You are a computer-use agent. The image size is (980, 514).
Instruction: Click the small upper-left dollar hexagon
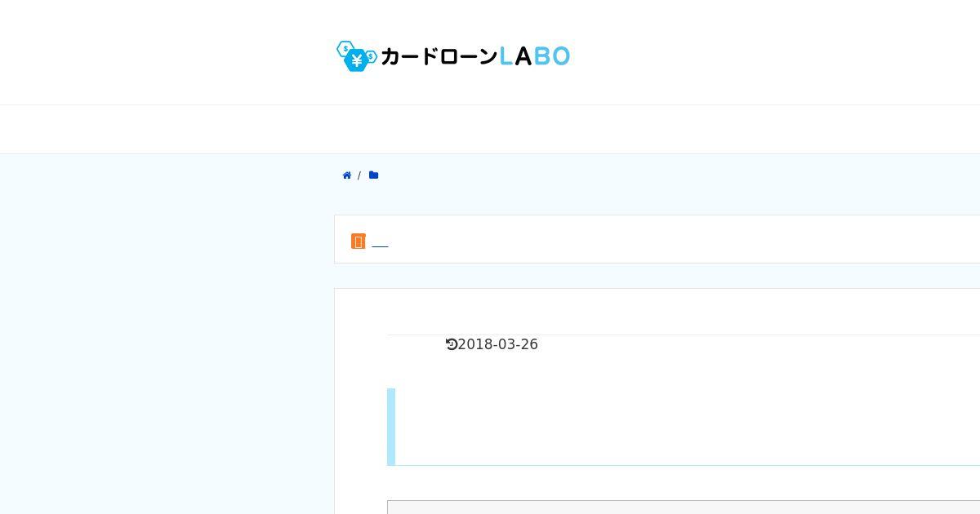pyautogui.click(x=345, y=48)
